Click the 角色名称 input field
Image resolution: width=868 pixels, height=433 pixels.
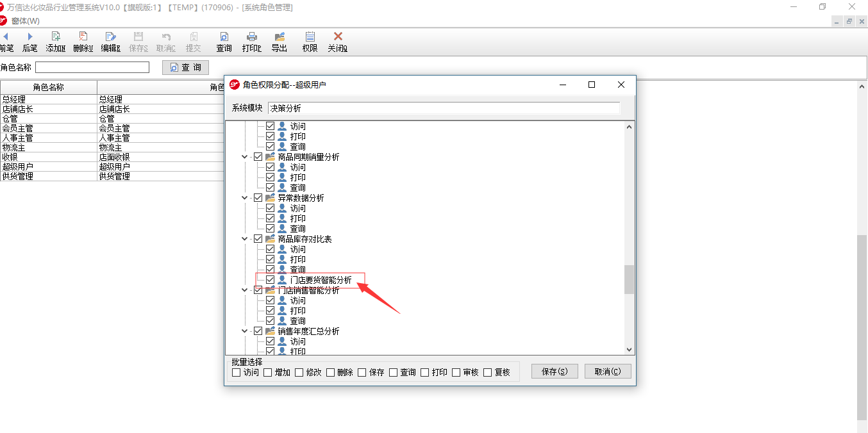(x=92, y=67)
